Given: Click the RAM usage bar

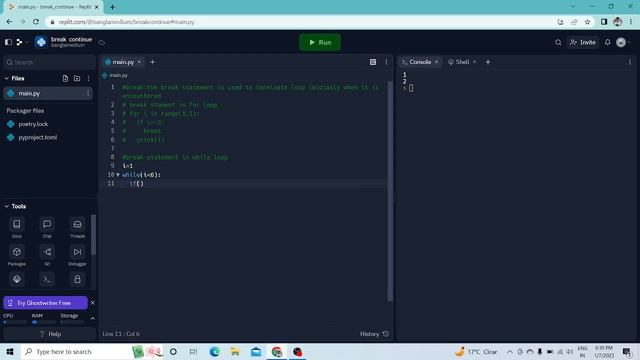Looking at the screenshot, I should (x=44, y=322).
